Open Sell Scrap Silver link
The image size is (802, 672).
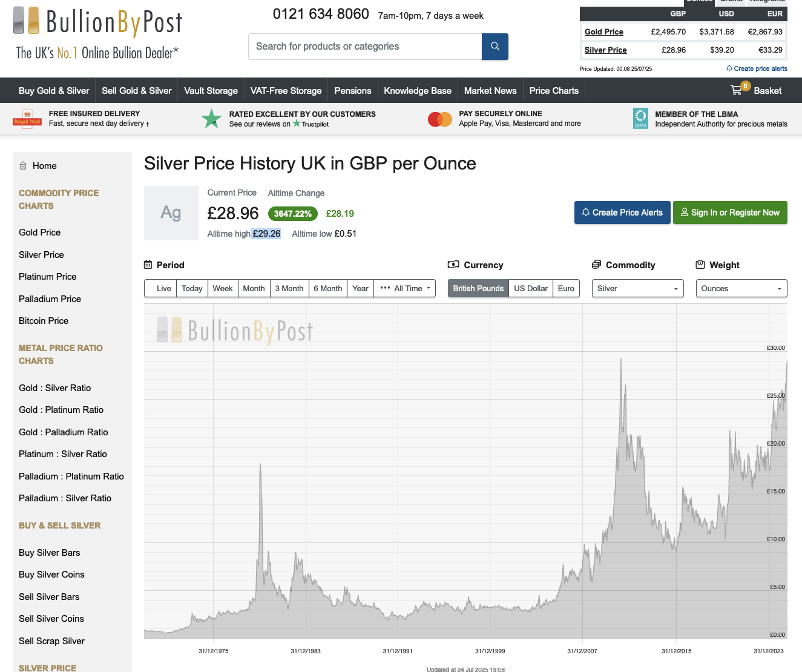pyautogui.click(x=52, y=641)
